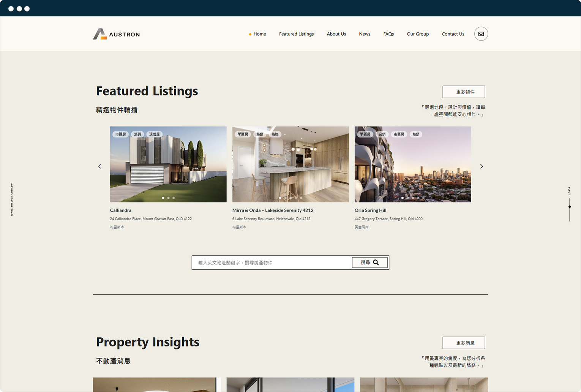Navigate to Our Group

pyautogui.click(x=417, y=34)
